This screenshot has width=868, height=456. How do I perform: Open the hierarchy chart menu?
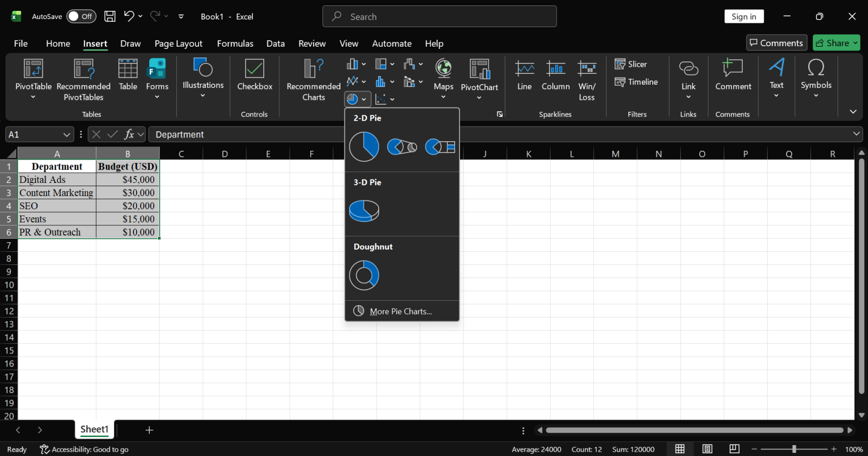click(x=385, y=64)
